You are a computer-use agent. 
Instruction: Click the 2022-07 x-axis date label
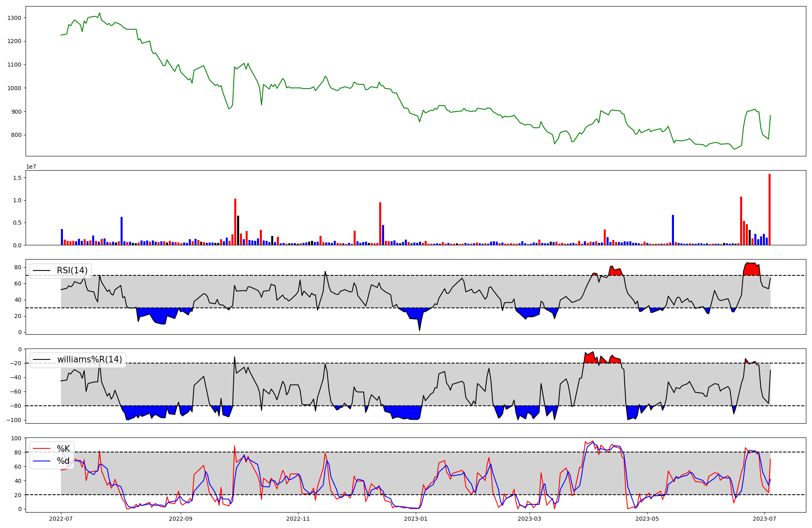click(x=61, y=519)
